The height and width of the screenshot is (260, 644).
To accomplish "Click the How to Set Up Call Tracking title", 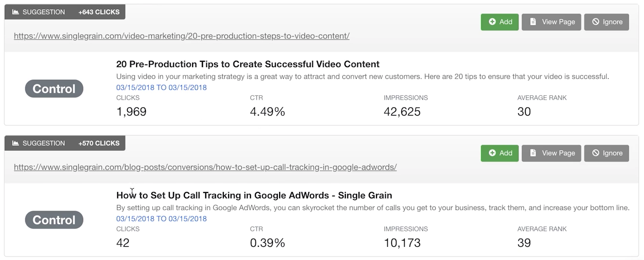I will coord(254,195).
